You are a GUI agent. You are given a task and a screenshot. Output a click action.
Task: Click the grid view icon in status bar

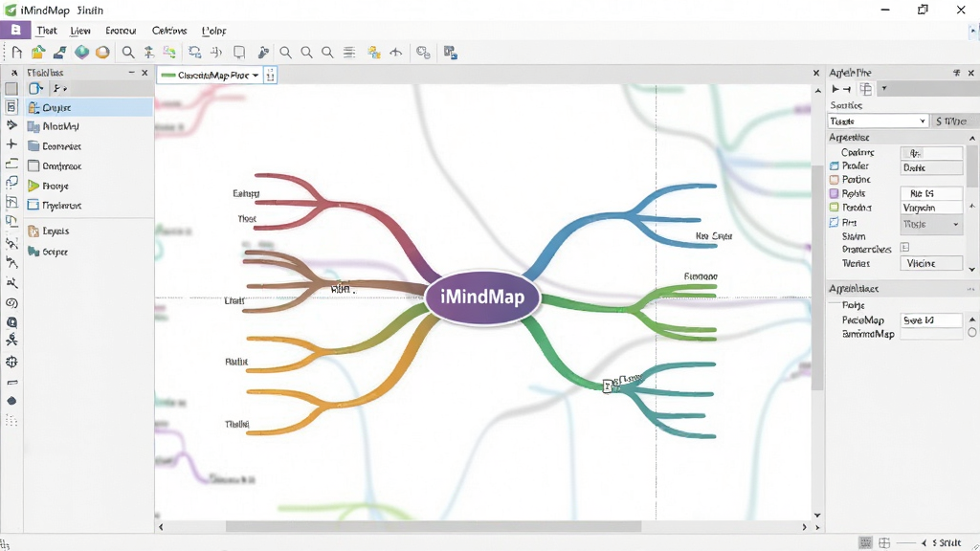pyautogui.click(x=884, y=543)
